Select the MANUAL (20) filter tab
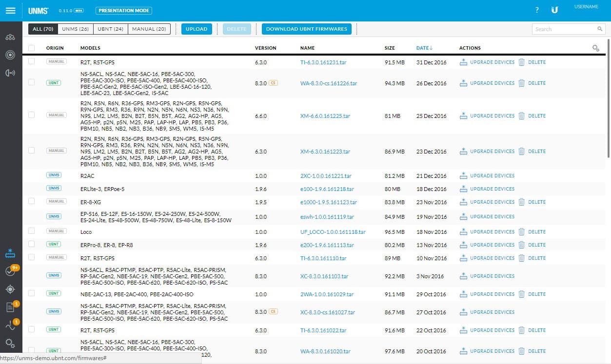 (149, 29)
